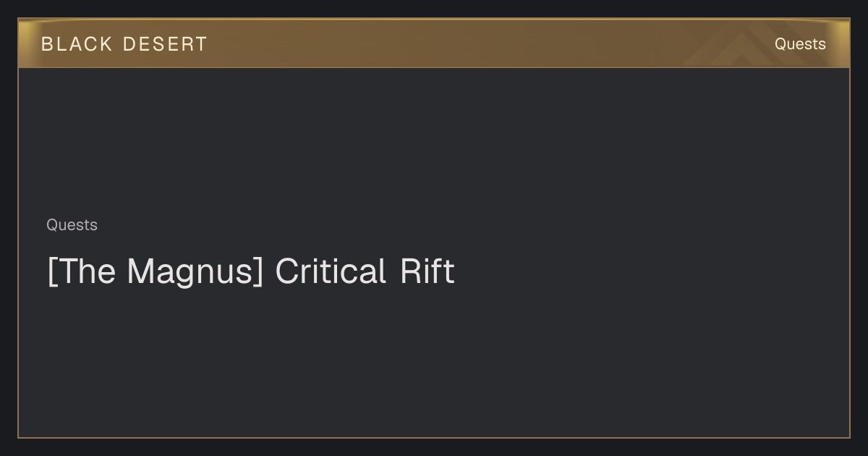The width and height of the screenshot is (868, 456).
Task: Click the gold header banner background
Action: pyautogui.click(x=434, y=43)
